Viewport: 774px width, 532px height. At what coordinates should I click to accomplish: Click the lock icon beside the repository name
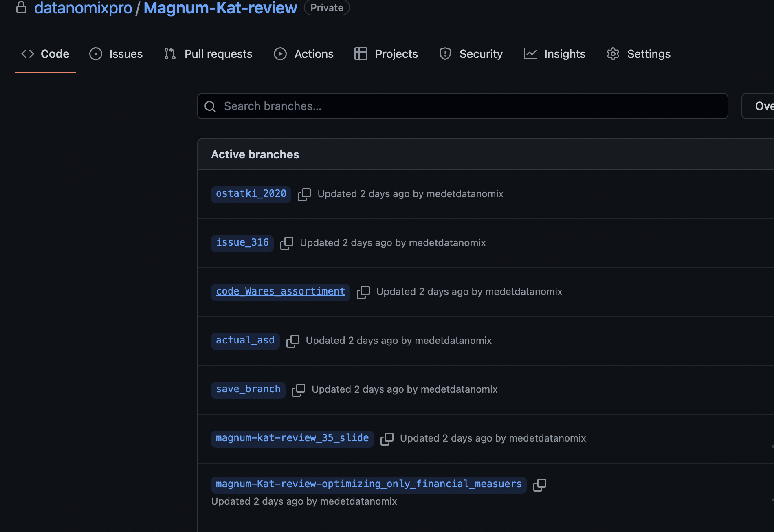22,7
